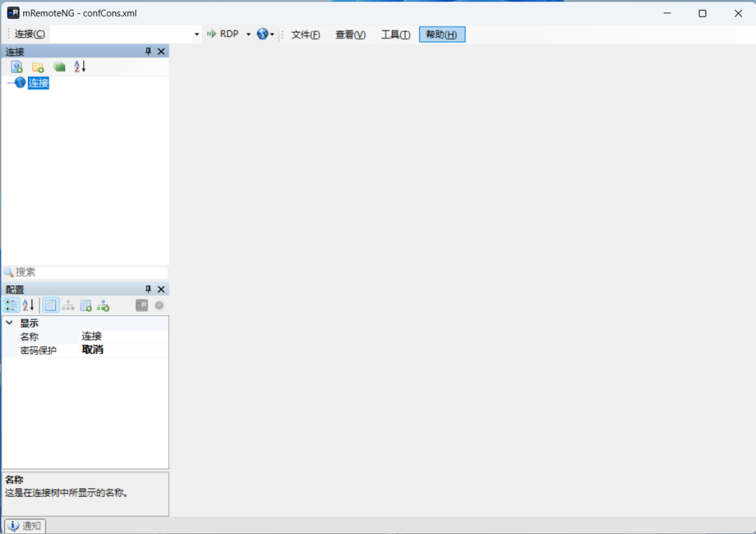This screenshot has height=534, width=756.
Task: Sort connections with the A-Z icon in 连接 panel
Action: (x=80, y=66)
